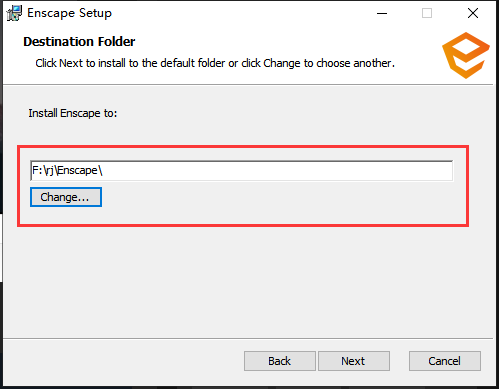Screen dimensions: 499x389
Task: Click the gray area between Next and Cancel
Action: point(399,361)
